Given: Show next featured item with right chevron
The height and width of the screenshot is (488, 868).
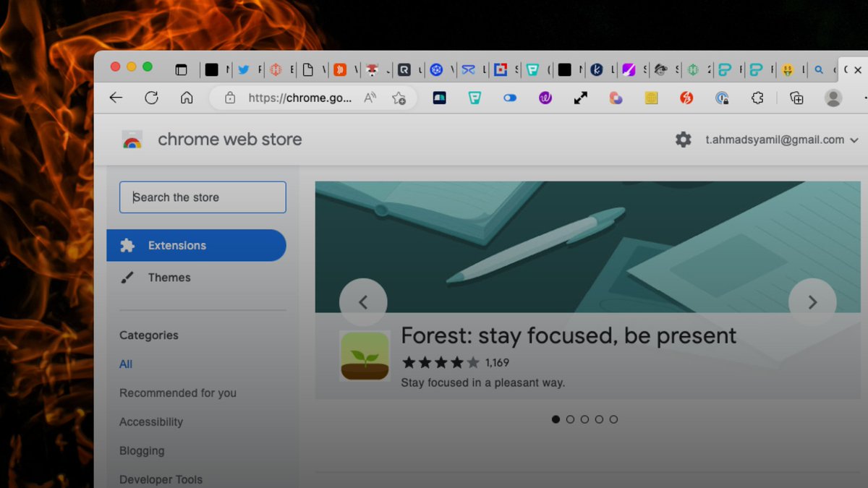Looking at the screenshot, I should (812, 302).
